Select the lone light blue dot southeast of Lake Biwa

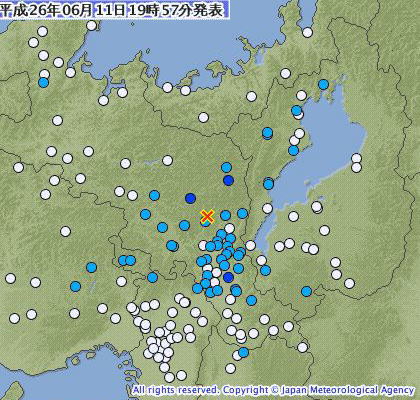pyautogui.click(x=306, y=291)
